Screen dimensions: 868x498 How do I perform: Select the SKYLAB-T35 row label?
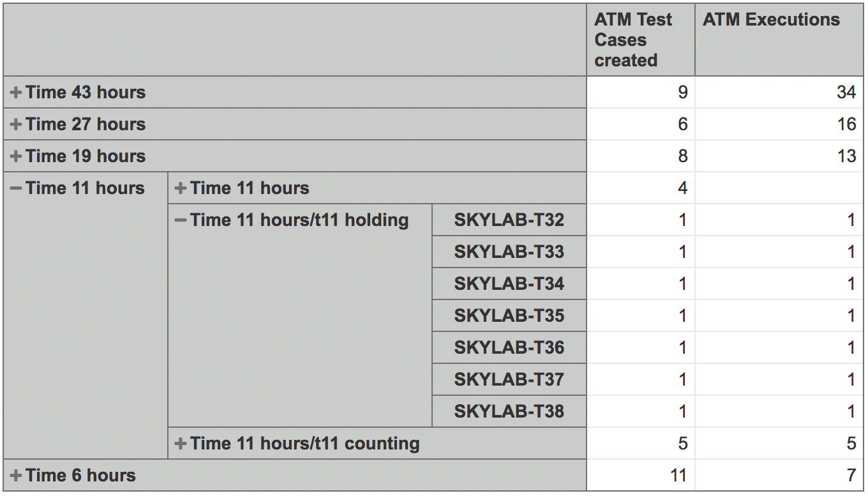(x=509, y=316)
